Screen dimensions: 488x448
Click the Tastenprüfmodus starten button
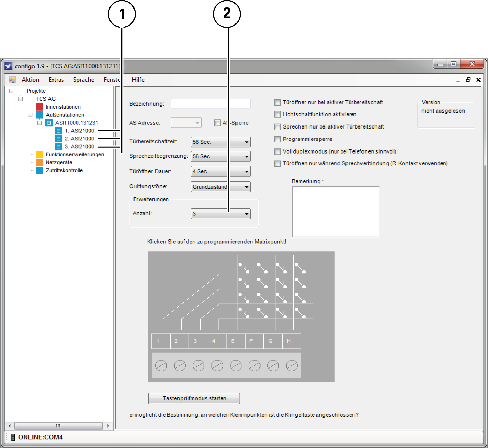pyautogui.click(x=194, y=398)
